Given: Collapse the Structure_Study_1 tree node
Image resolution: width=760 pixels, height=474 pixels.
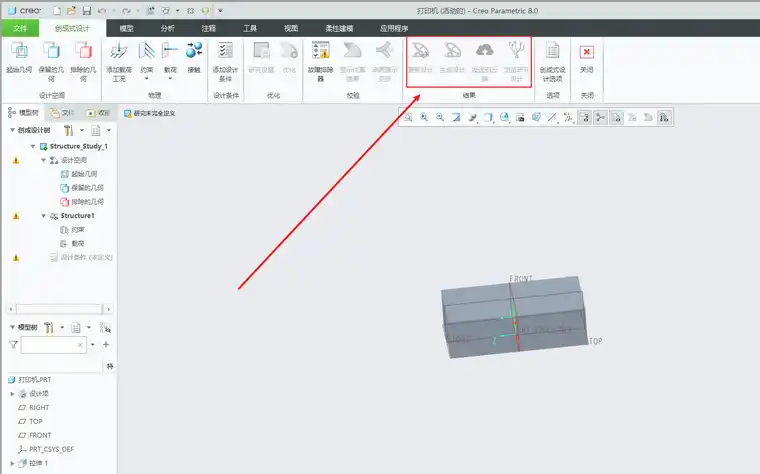Looking at the screenshot, I should pos(32,146).
